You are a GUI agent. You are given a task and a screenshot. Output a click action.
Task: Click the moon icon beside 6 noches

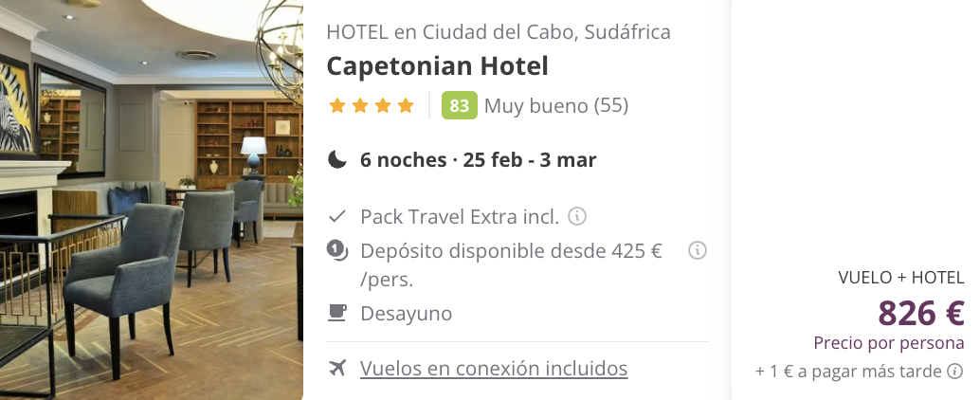(336, 160)
